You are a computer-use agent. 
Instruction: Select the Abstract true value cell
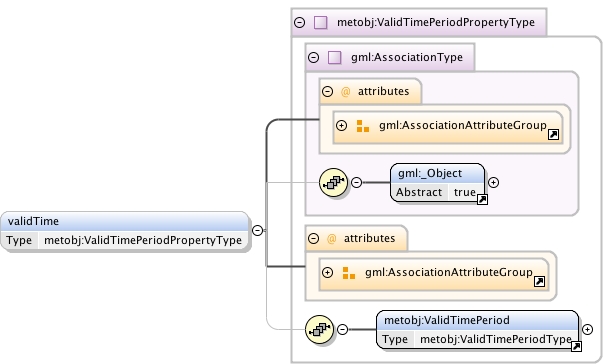[465, 192]
